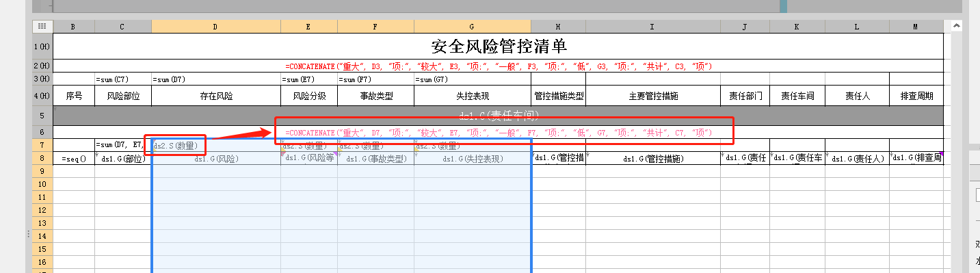Screen dimensions: 980x273
Task: Click the ds1.G(部位) cell
Action: (123, 159)
